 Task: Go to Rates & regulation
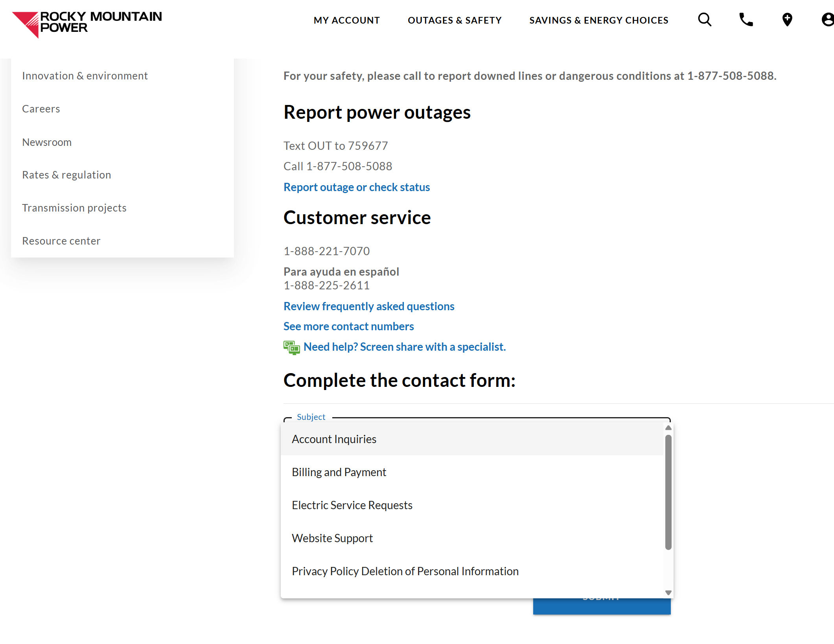(x=66, y=175)
